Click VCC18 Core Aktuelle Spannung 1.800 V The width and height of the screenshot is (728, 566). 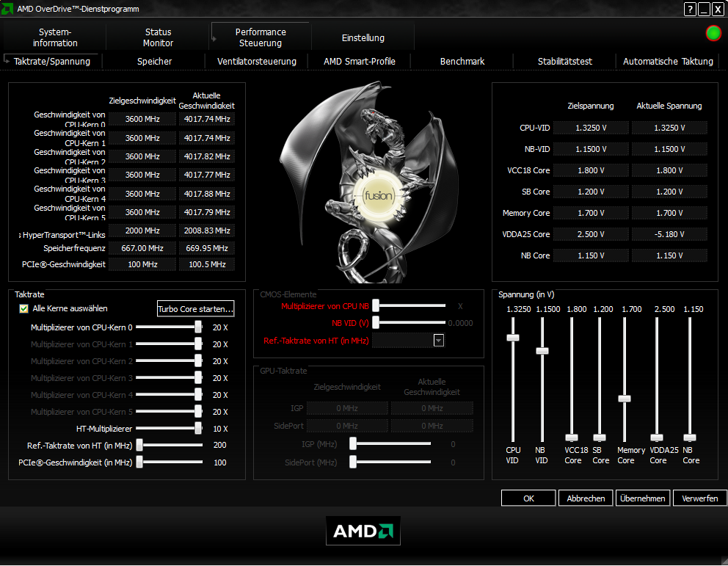click(x=669, y=170)
